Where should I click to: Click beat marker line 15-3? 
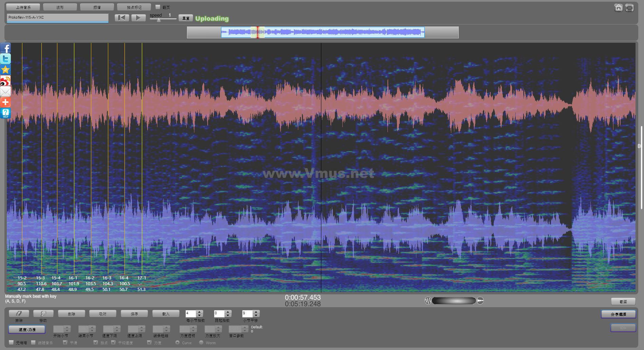point(41,159)
